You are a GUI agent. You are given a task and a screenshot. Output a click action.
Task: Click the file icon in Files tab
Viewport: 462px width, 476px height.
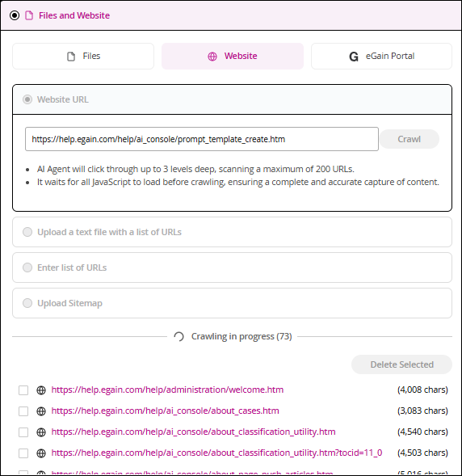click(71, 57)
